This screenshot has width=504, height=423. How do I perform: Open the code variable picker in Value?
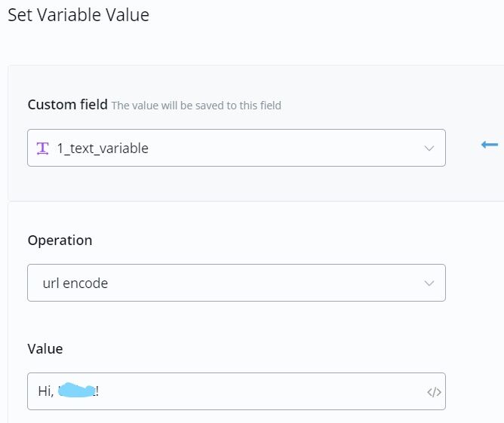point(434,392)
